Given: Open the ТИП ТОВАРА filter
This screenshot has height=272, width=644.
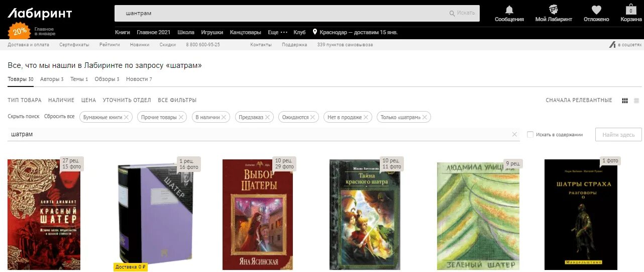Looking at the screenshot, I should pos(25,101).
